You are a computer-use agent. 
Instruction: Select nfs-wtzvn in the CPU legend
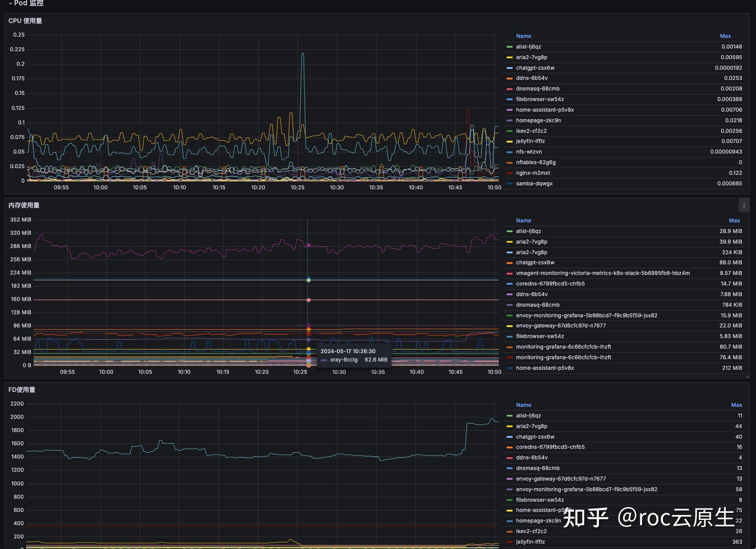(x=529, y=152)
